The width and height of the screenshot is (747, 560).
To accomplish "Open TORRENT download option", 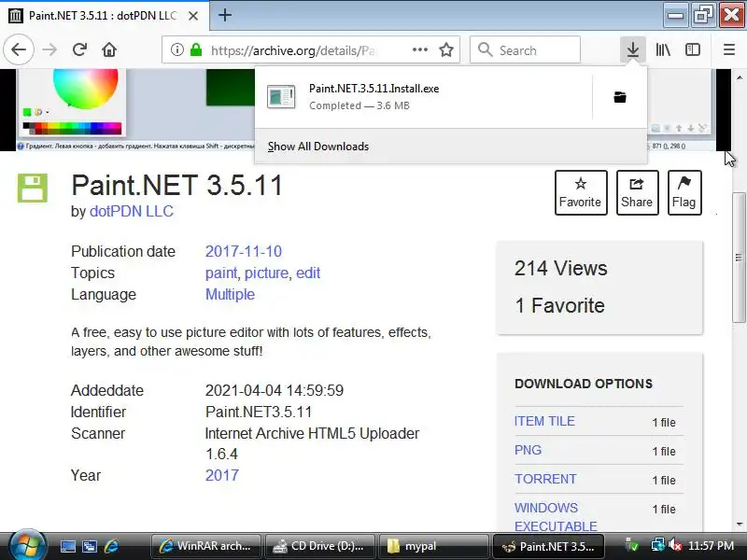I will point(545,479).
